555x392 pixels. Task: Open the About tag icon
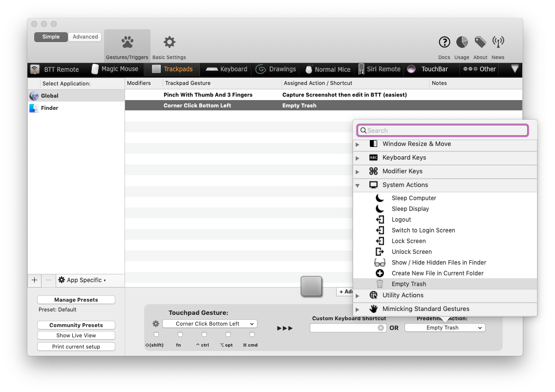click(x=480, y=42)
